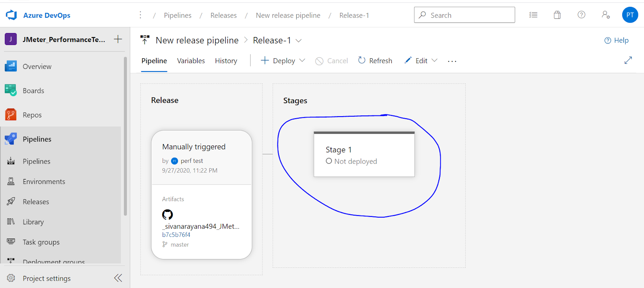Switch to the Pipeline tab
This screenshot has width=644, height=288.
[x=154, y=61]
